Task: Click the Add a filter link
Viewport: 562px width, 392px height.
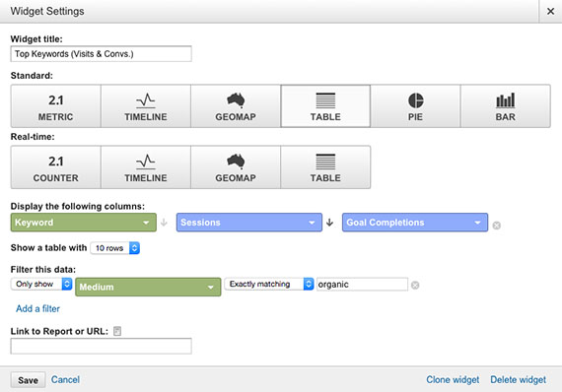Action: (x=37, y=308)
